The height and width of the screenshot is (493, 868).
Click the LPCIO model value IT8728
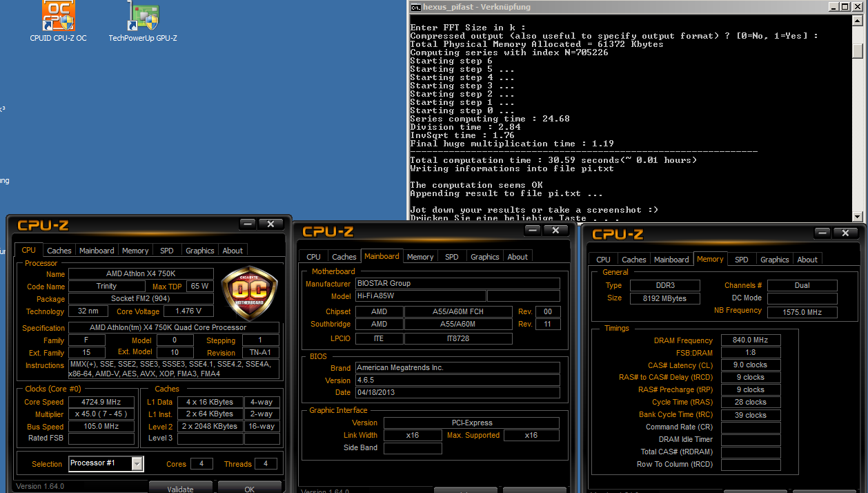pos(458,338)
